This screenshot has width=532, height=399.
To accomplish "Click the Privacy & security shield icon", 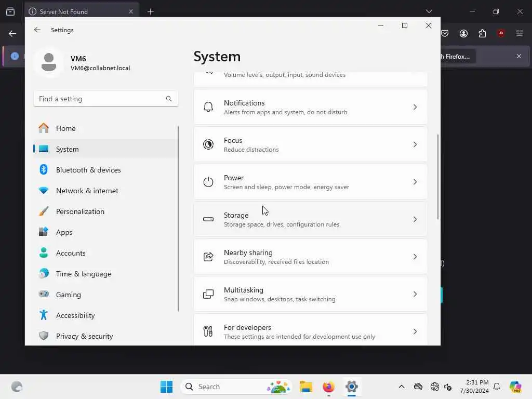I will [44, 336].
